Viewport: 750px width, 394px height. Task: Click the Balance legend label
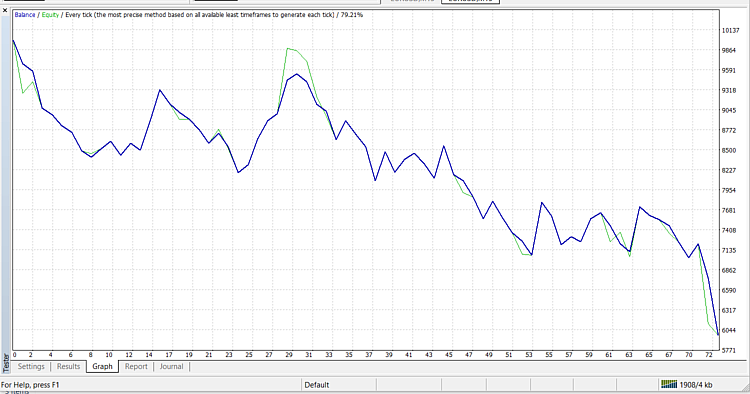(x=25, y=15)
